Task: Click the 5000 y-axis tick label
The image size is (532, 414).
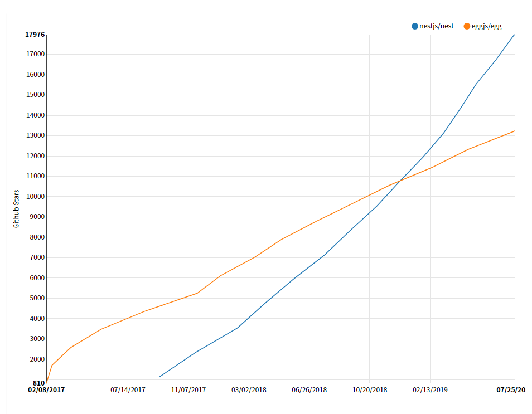Action: coord(37,298)
